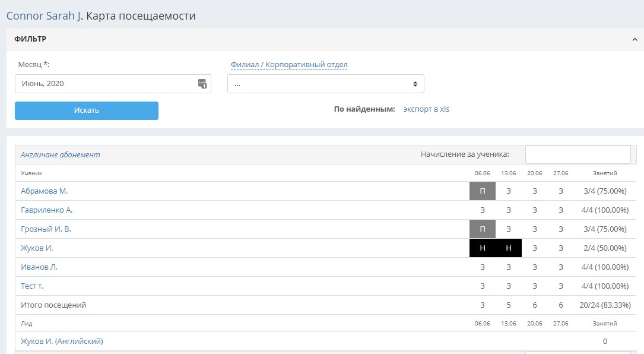This screenshot has height=354, width=644.
Task: Click black Н cell for Жуков И. on 06.06
Action: click(x=483, y=248)
